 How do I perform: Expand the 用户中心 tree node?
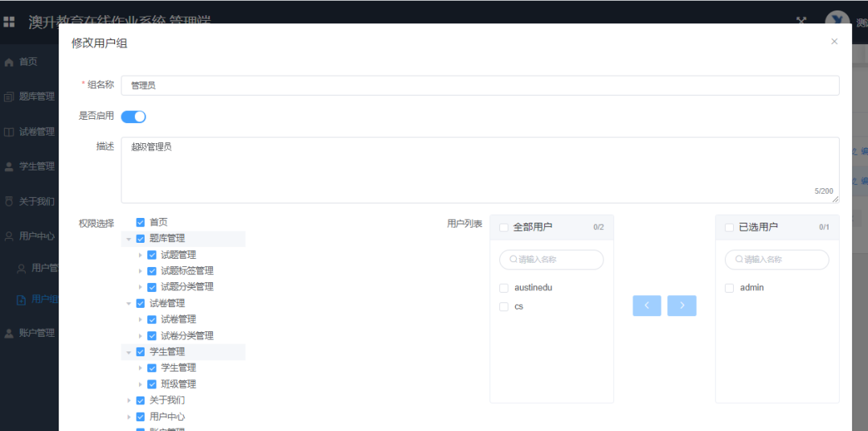click(x=129, y=416)
